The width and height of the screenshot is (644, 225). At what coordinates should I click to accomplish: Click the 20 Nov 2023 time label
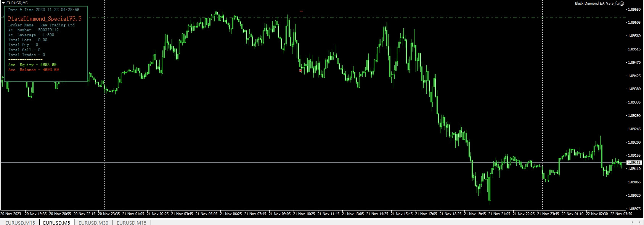11,214
